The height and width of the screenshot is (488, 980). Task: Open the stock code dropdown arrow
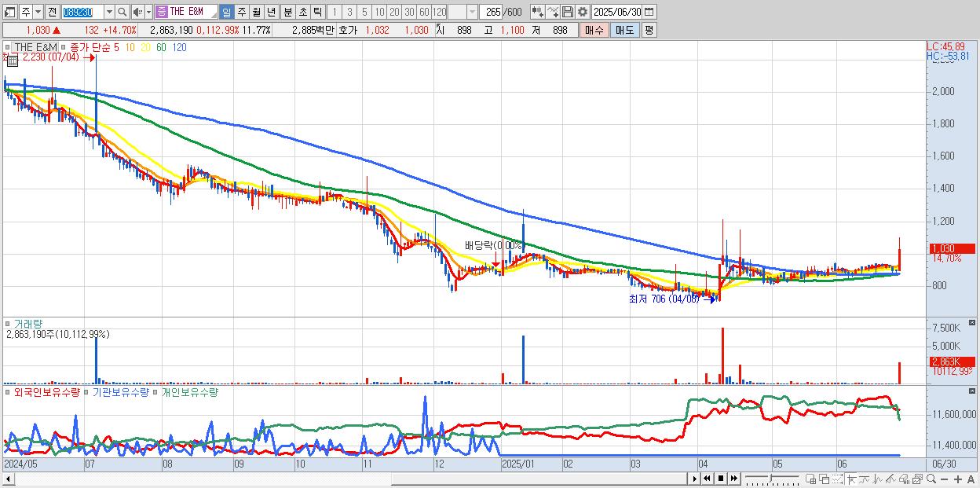coord(109,12)
